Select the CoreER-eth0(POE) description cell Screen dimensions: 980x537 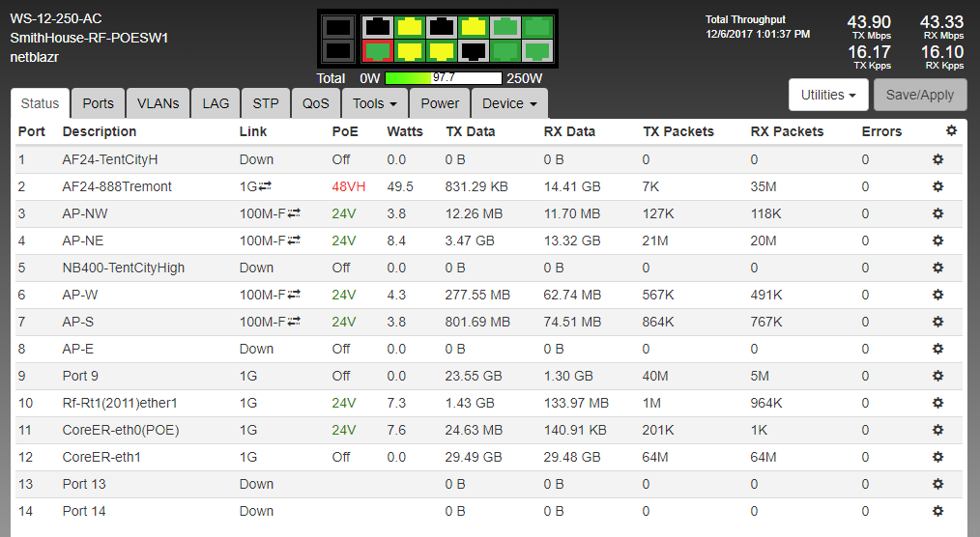pyautogui.click(x=121, y=430)
